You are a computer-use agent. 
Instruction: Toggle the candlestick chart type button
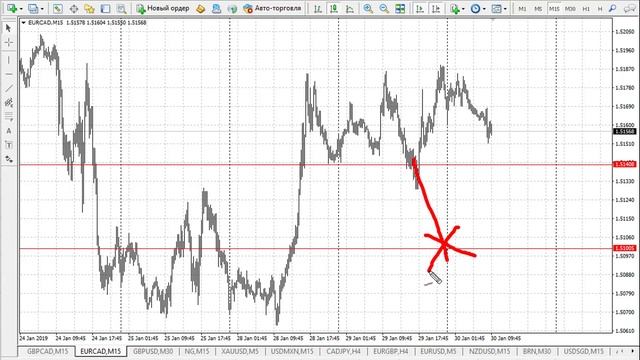[x=334, y=8]
